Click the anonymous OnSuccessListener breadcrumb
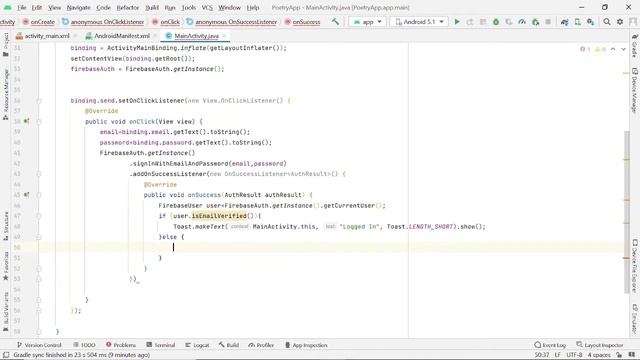The width and height of the screenshot is (640, 360). click(x=231, y=22)
